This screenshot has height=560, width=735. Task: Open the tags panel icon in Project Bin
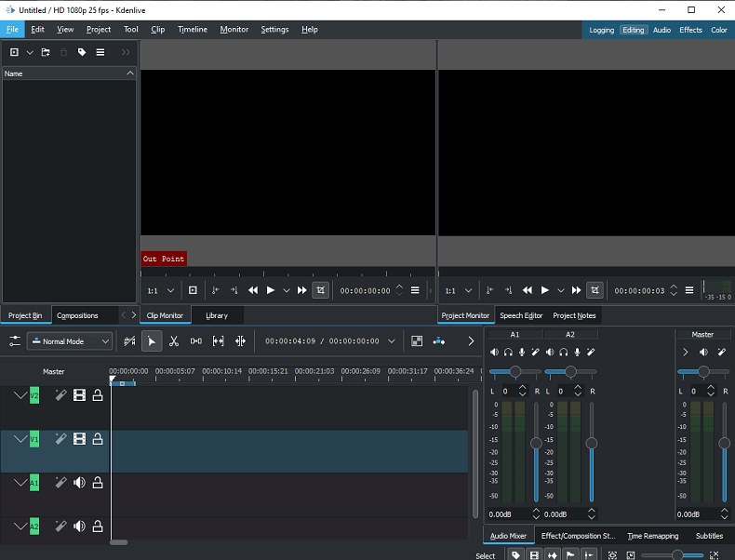coord(82,52)
